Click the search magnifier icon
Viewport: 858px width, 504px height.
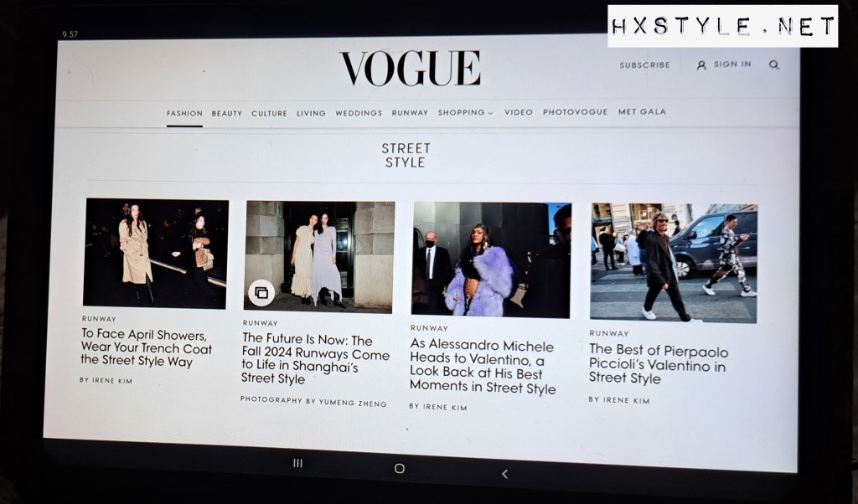tap(773, 64)
